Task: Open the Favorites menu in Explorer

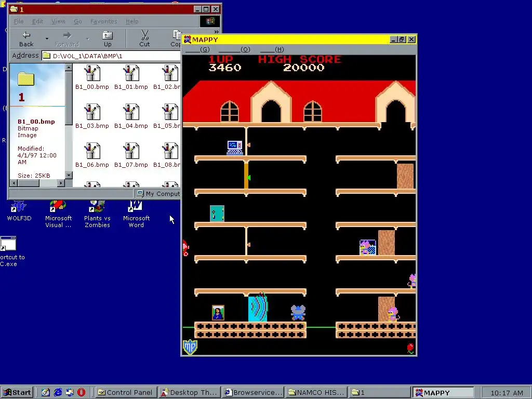Action: pyautogui.click(x=103, y=21)
